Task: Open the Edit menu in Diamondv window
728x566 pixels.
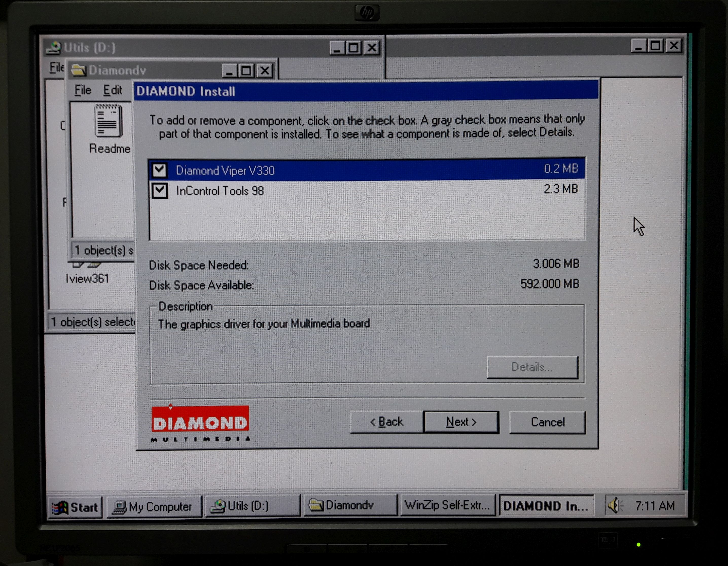Action: click(112, 90)
